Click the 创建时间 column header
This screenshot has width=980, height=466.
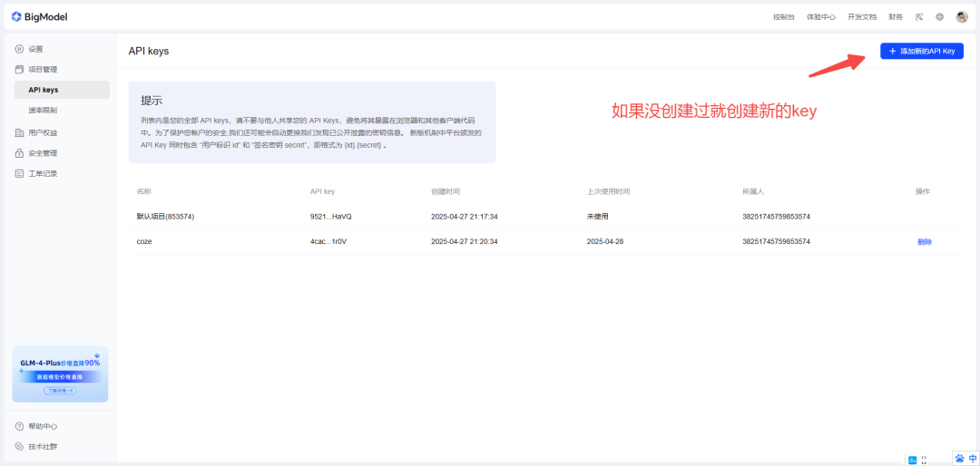(x=446, y=191)
